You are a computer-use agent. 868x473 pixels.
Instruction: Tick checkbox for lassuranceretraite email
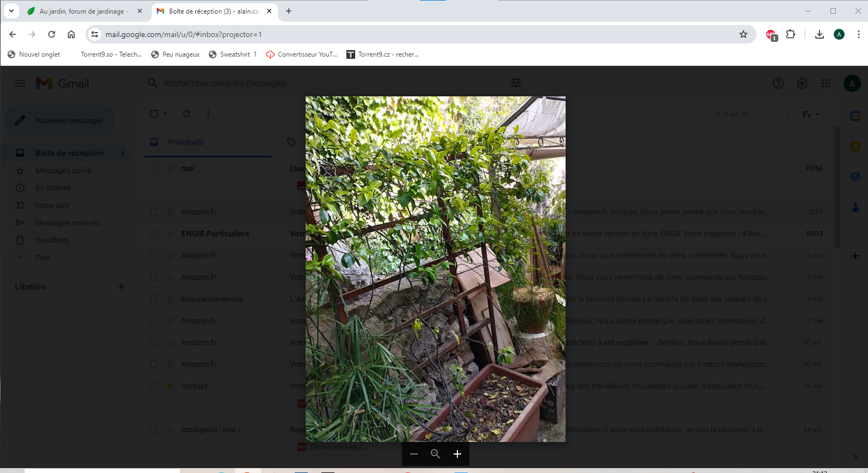(x=154, y=299)
